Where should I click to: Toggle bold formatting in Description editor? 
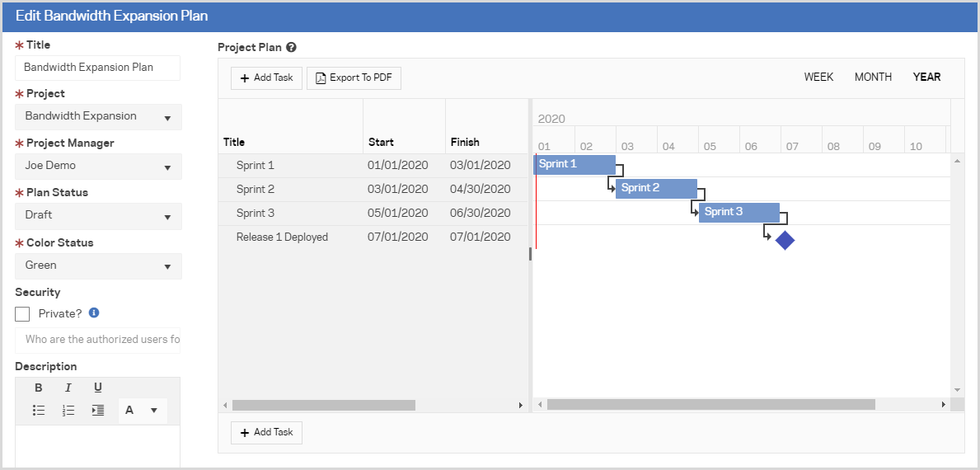(39, 388)
